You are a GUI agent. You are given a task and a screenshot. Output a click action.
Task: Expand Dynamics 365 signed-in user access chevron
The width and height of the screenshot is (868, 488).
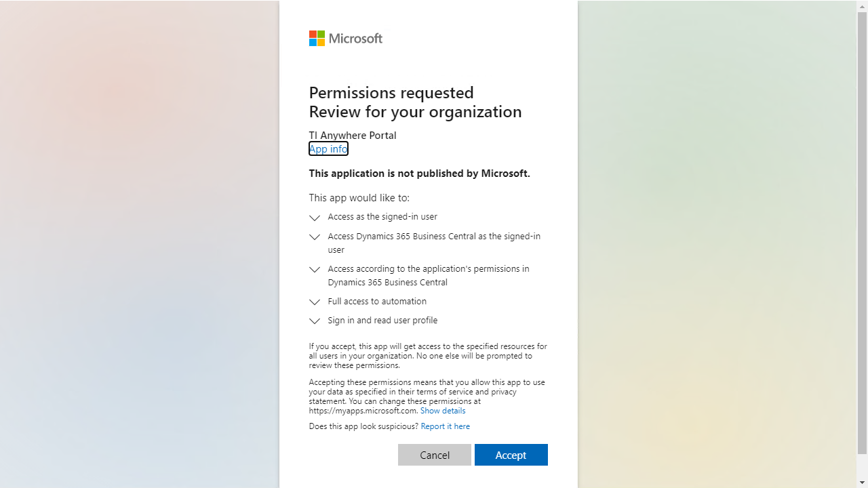pos(315,237)
